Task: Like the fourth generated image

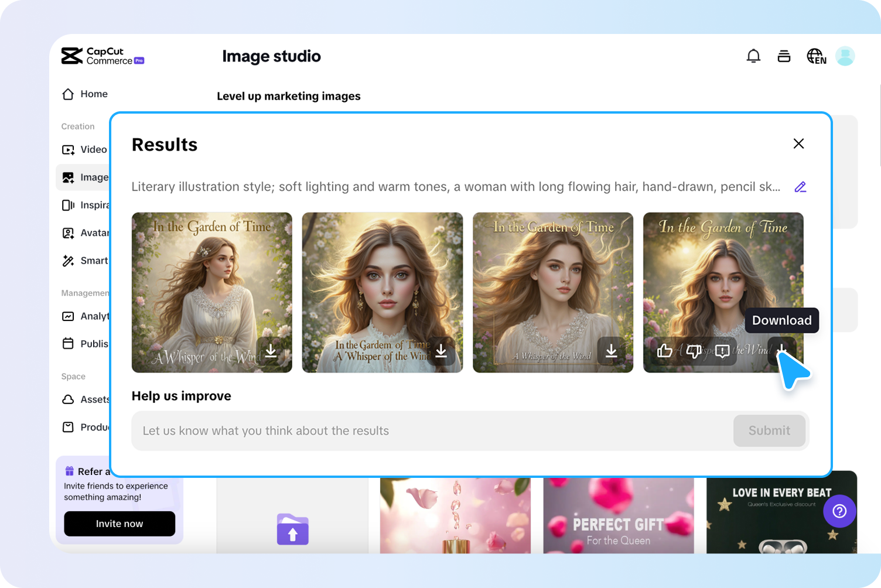Action: [x=665, y=351]
